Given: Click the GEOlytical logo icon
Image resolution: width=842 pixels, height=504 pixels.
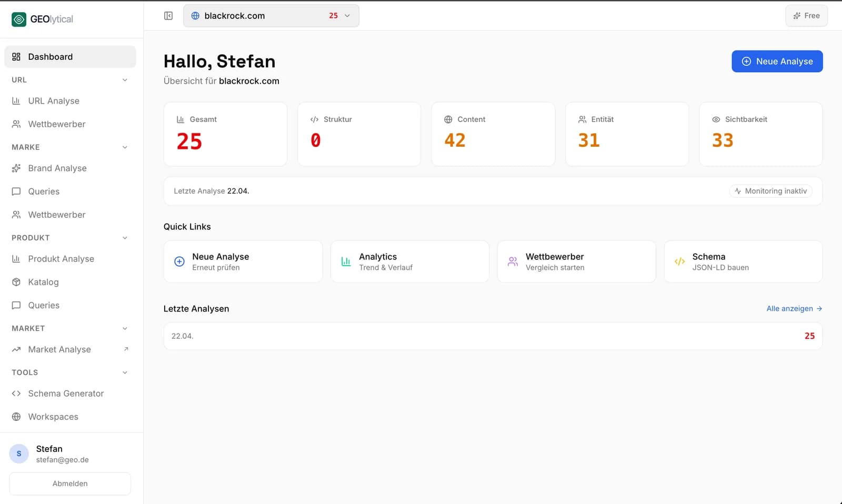Looking at the screenshot, I should pos(19,19).
